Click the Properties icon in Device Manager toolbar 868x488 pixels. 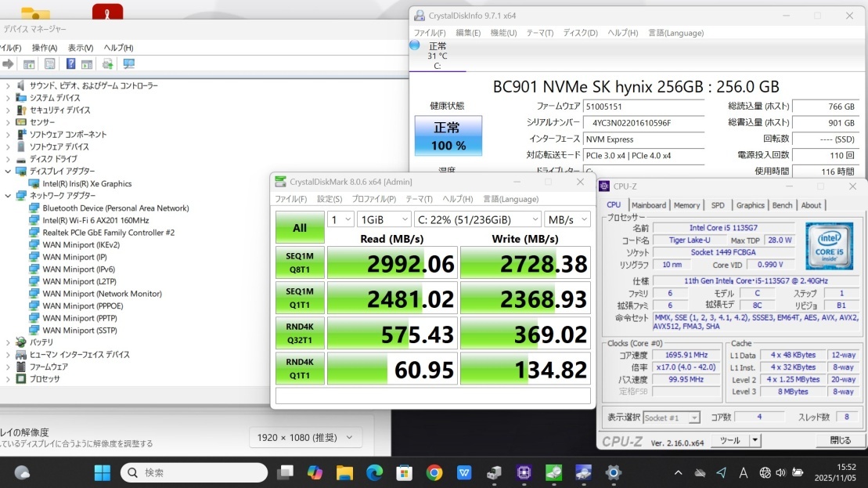pyautogui.click(x=49, y=64)
